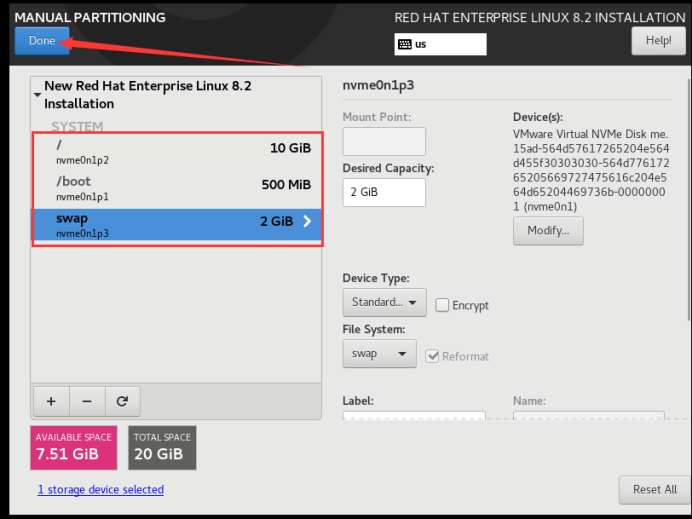Toggle the Reformat checkbox
Image resolution: width=692 pixels, height=519 pixels.
(x=432, y=356)
